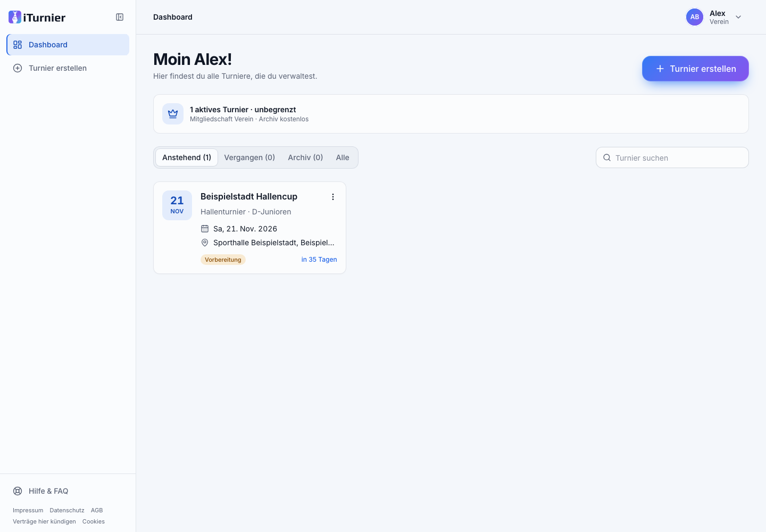
Task: Open Dashboard in the sidebar
Action: pyautogui.click(x=68, y=45)
